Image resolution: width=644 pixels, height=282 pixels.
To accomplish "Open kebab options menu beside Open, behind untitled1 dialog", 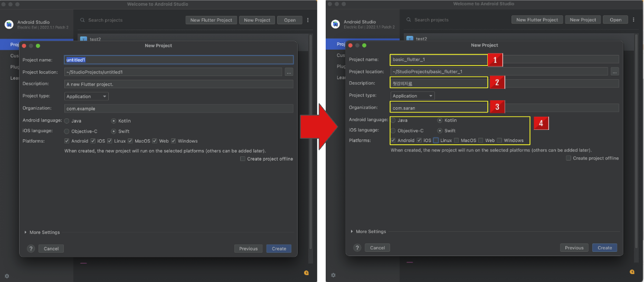I will pyautogui.click(x=308, y=20).
